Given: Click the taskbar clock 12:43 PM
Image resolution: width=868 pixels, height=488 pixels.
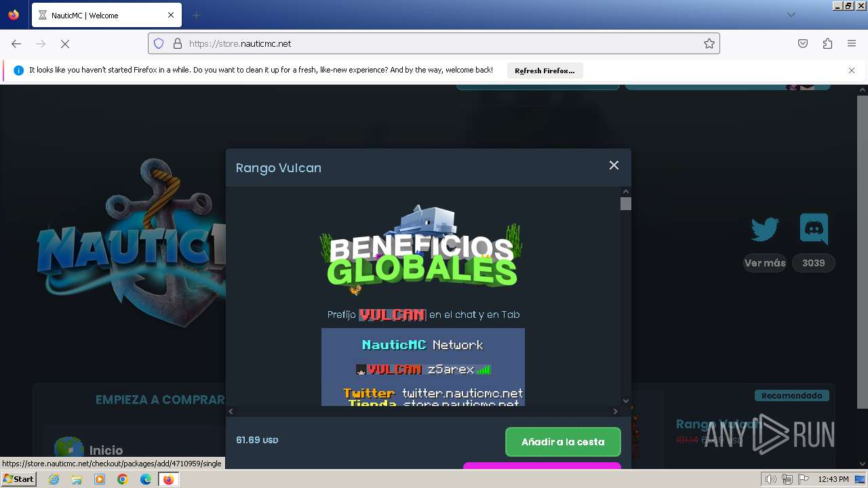Looking at the screenshot, I should [833, 479].
